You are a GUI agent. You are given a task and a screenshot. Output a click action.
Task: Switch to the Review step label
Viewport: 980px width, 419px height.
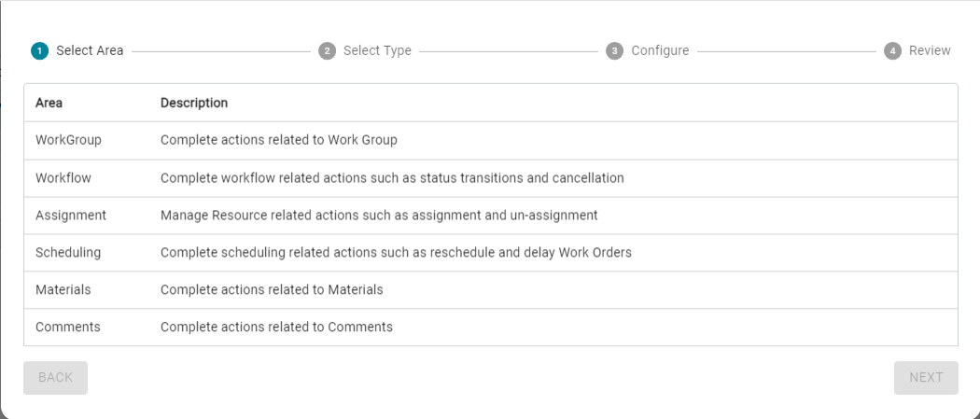coord(930,51)
